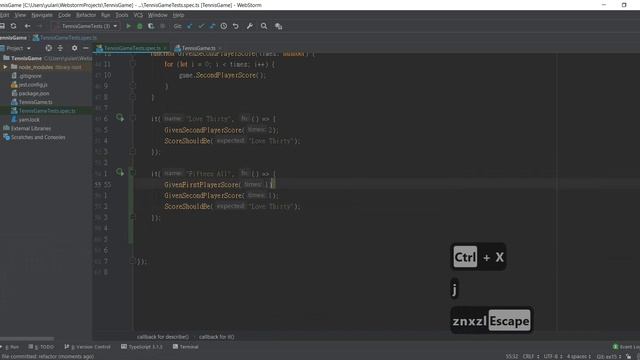Open the Tools menu
The height and width of the screenshot is (360, 640).
122,15
